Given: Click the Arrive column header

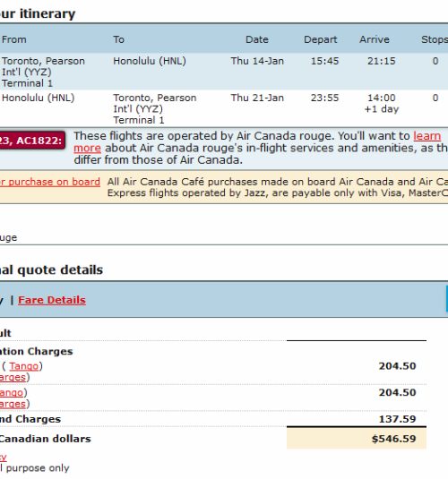Looking at the screenshot, I should pos(375,39).
